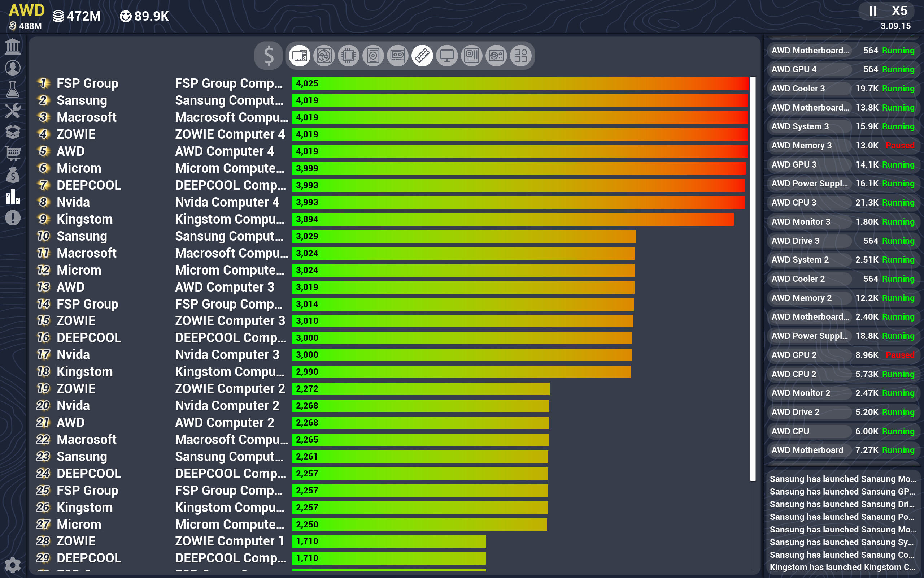This screenshot has height=578, width=924.
Task: Select the Nvida Computer 4 product name
Action: [x=227, y=202]
